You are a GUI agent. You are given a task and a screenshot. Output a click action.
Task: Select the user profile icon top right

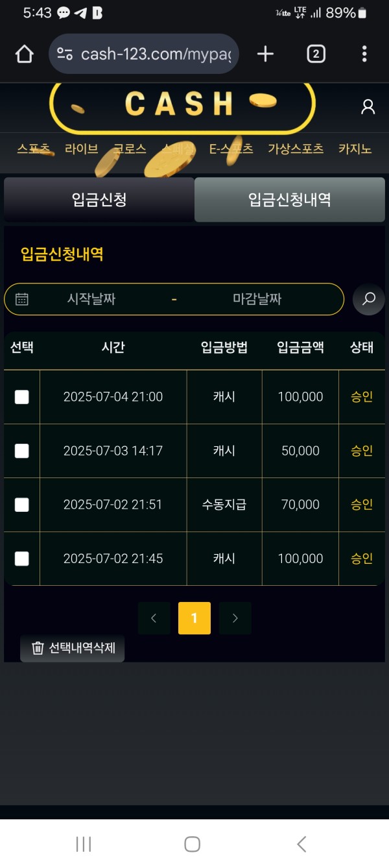click(x=368, y=106)
